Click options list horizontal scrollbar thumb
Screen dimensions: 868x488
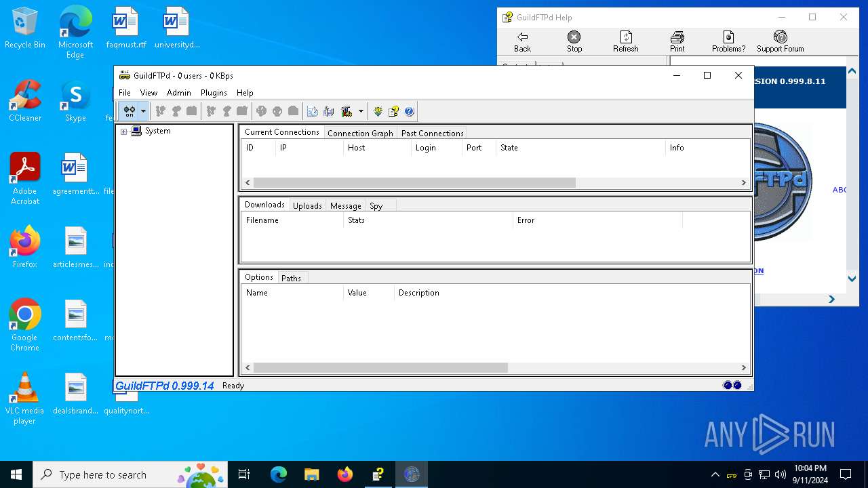click(380, 367)
